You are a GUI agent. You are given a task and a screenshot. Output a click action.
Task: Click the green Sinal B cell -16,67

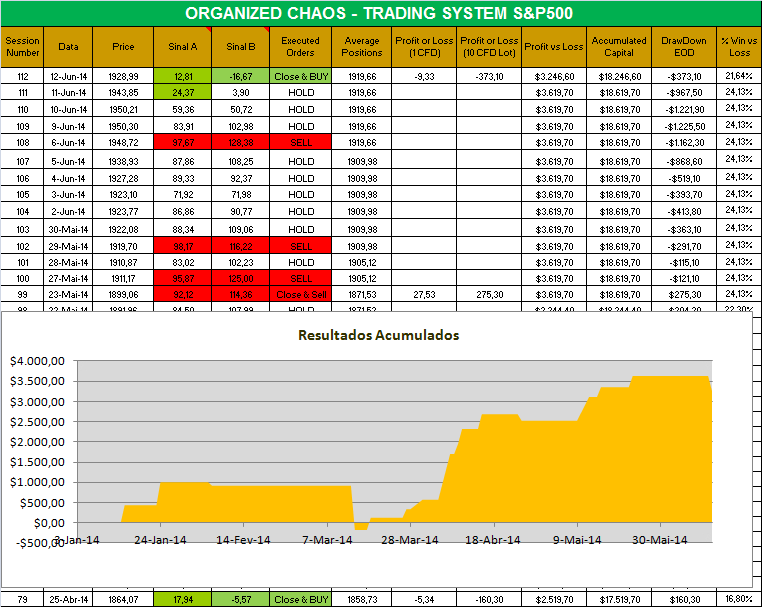coord(241,76)
